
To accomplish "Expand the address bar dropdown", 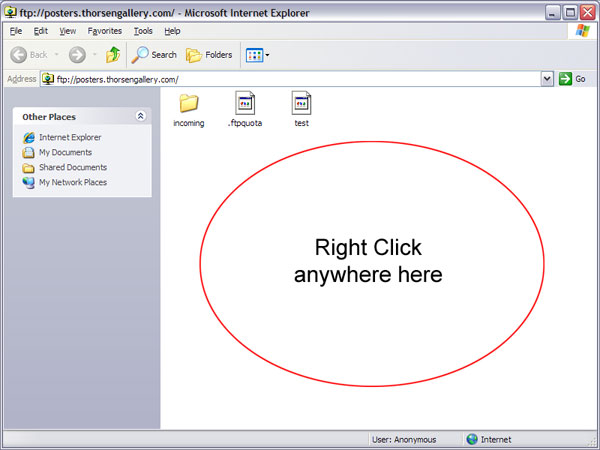I will (547, 79).
